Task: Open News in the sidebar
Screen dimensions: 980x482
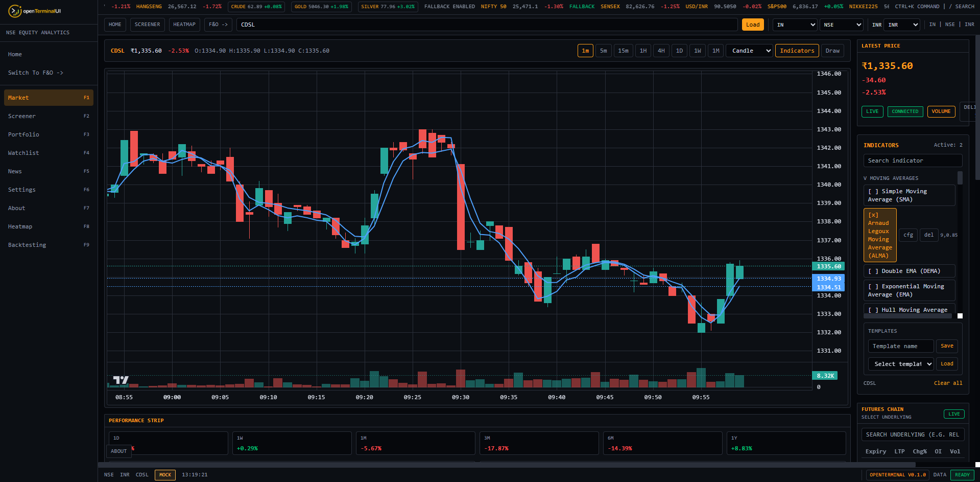Action: (49, 171)
